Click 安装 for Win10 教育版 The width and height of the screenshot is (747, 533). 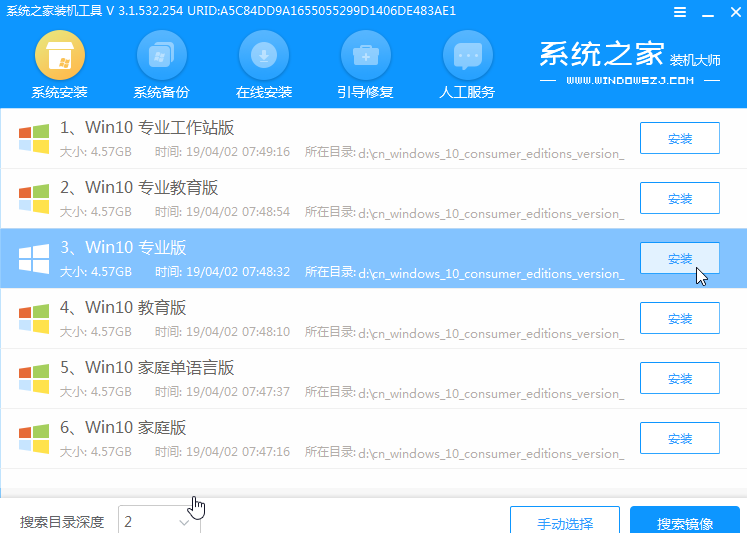(680, 318)
